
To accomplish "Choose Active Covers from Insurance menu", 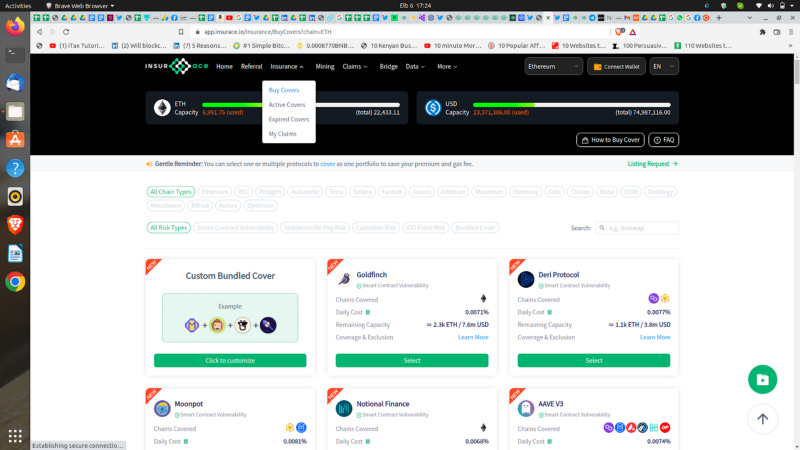I will (x=287, y=105).
